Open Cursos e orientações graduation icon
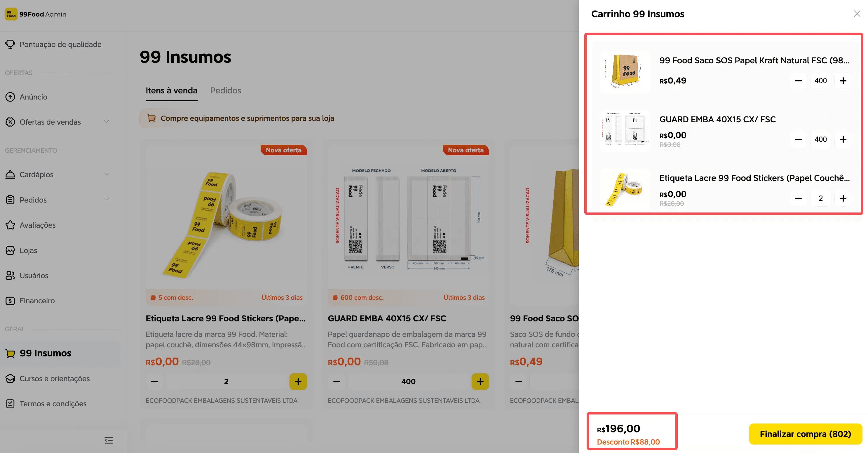This screenshot has height=453, width=868. coord(10,378)
